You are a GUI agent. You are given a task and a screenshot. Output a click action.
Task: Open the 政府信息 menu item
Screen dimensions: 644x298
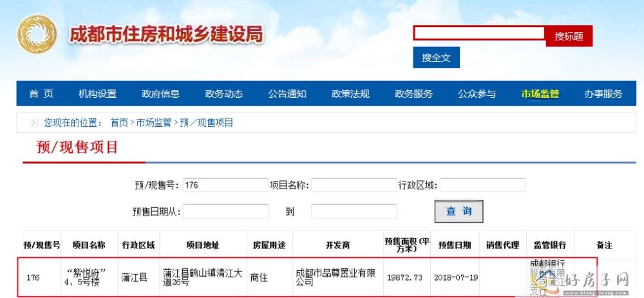pos(160,94)
